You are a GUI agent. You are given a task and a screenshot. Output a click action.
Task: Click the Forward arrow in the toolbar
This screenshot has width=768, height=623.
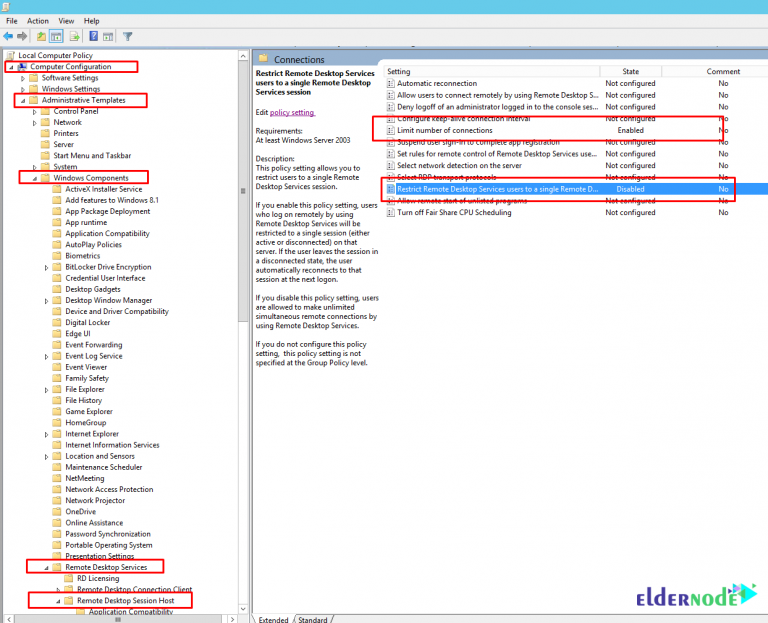[x=22, y=37]
